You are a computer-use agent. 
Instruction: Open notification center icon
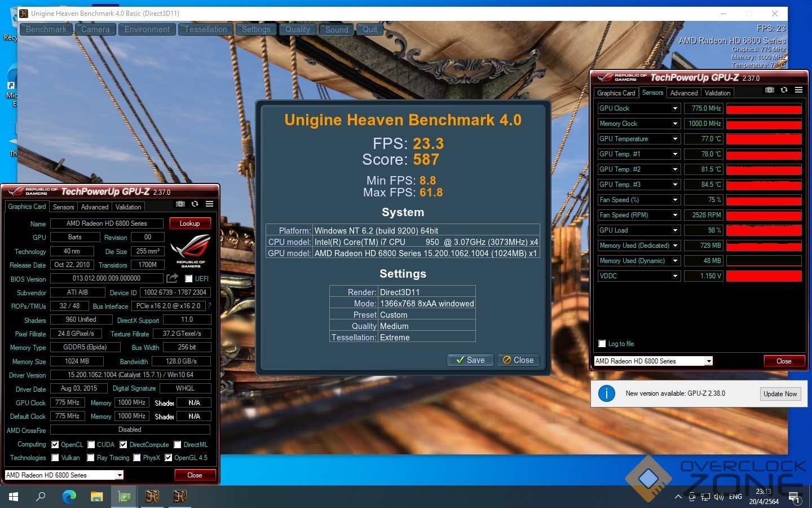(x=794, y=497)
